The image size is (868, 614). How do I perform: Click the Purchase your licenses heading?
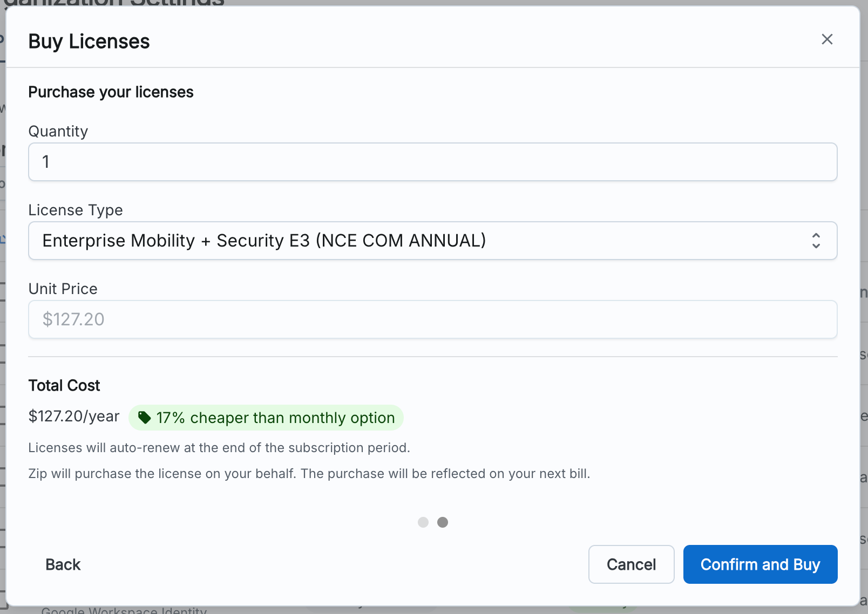point(111,92)
